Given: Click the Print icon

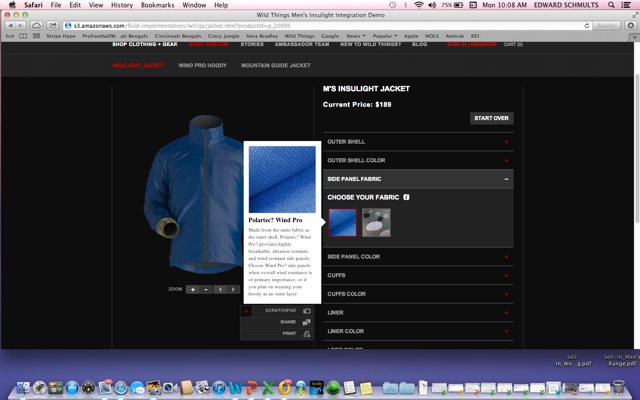Looking at the screenshot, I should pyautogui.click(x=307, y=334).
